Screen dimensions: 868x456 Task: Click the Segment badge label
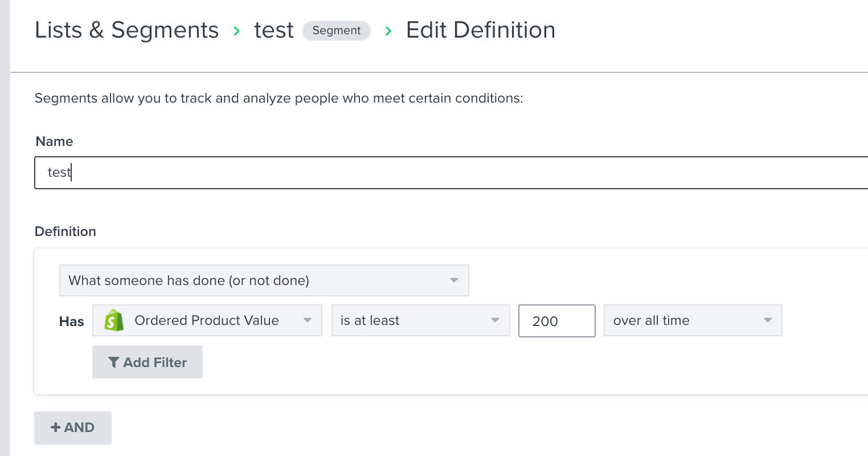(x=337, y=31)
